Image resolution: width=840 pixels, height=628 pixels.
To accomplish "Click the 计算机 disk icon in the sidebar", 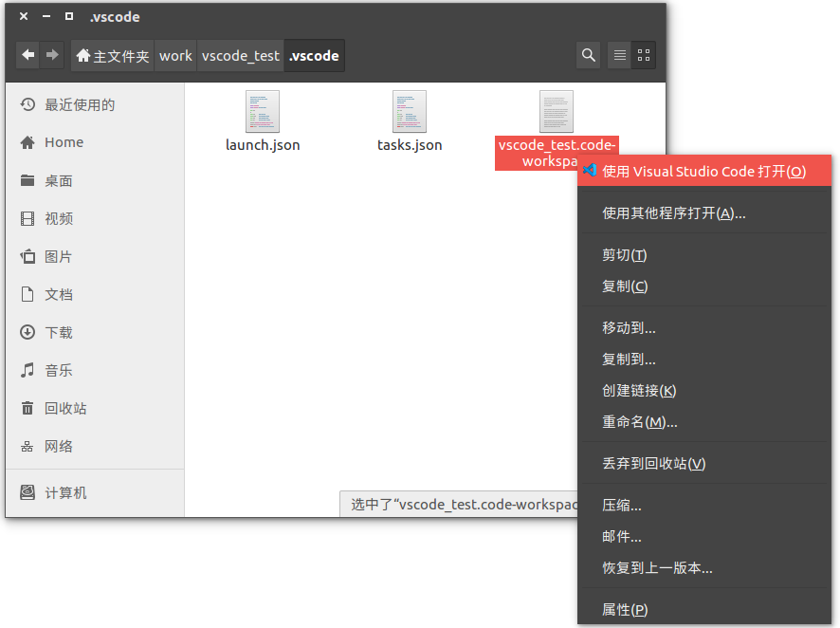I will click(x=27, y=492).
